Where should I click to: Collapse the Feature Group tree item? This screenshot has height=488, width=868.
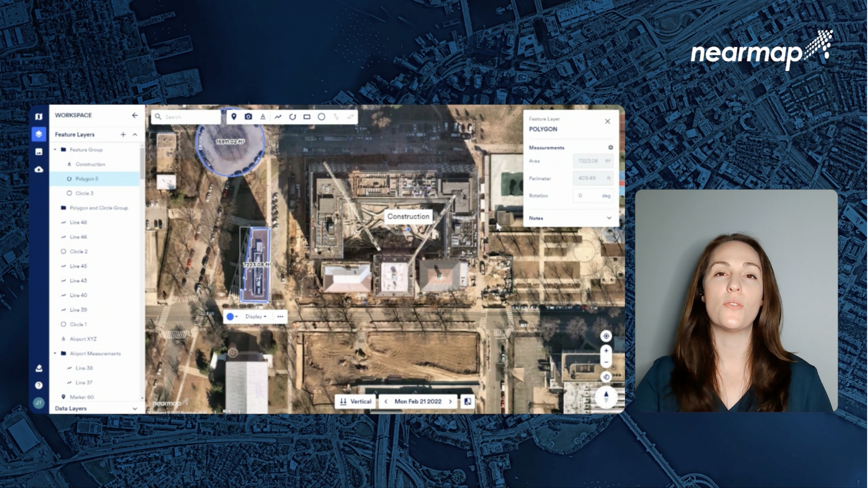coord(55,150)
